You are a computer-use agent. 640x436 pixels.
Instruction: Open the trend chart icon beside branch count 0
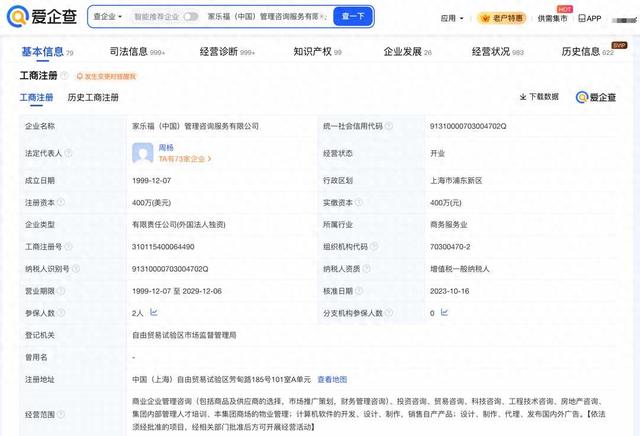coord(444,312)
